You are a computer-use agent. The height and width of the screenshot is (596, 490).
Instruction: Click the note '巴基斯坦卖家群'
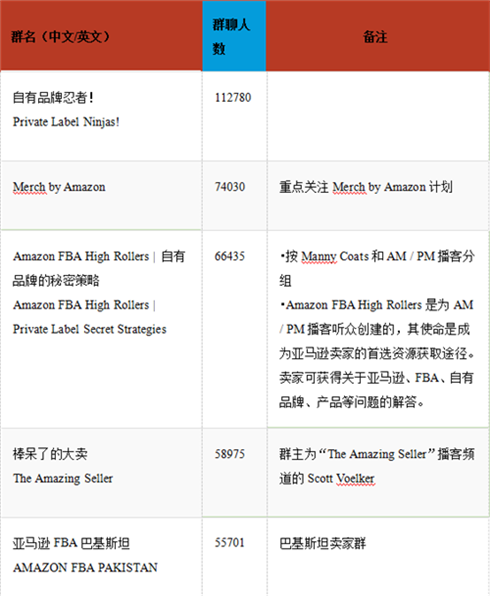coord(322,543)
